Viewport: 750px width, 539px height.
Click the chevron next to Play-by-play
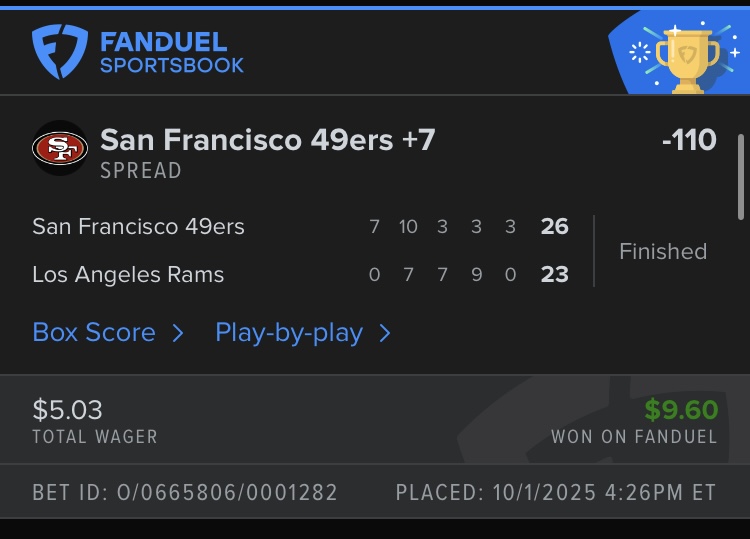click(385, 333)
